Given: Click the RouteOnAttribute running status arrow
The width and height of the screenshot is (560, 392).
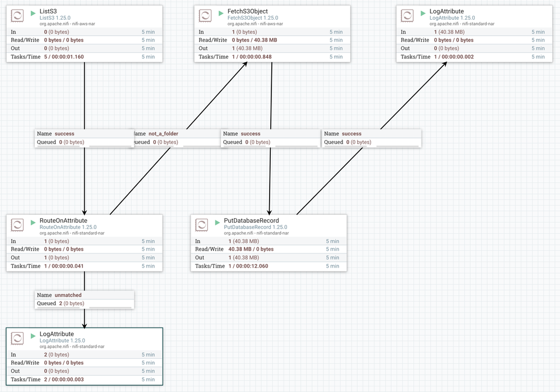Looking at the screenshot, I should point(33,223).
